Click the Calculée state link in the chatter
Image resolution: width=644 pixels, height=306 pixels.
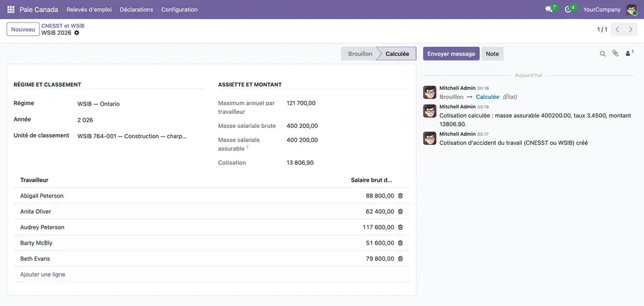click(x=487, y=97)
